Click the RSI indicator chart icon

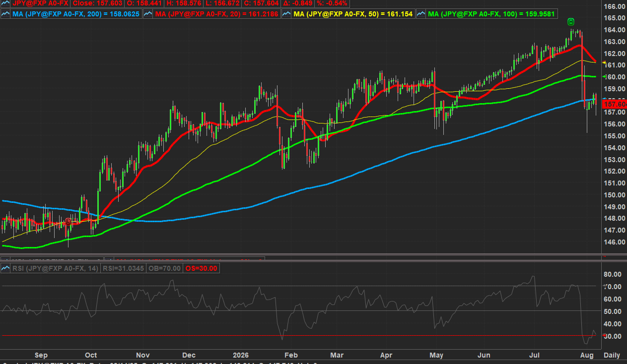(x=6, y=268)
